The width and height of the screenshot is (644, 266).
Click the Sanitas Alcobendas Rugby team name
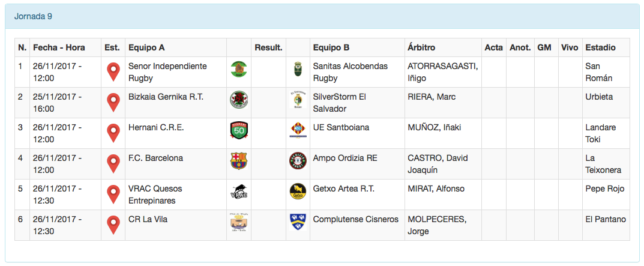(x=351, y=72)
